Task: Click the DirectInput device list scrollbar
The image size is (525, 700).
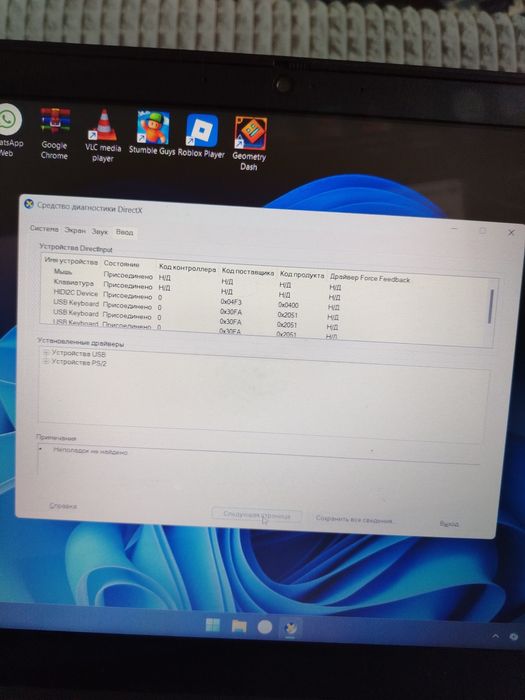Action: tap(490, 306)
